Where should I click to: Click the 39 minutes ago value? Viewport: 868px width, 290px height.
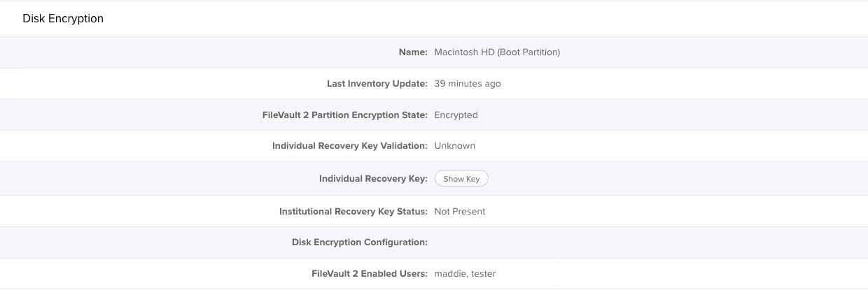467,83
